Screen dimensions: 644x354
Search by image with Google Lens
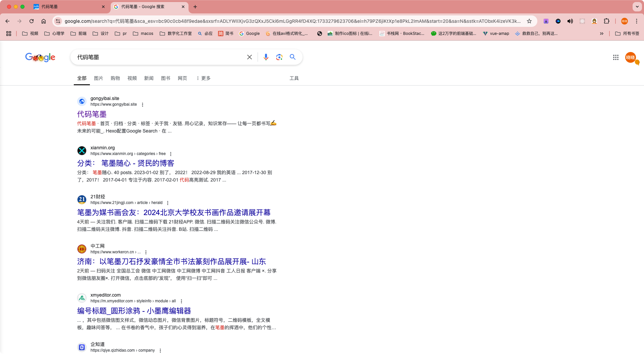[x=279, y=57]
